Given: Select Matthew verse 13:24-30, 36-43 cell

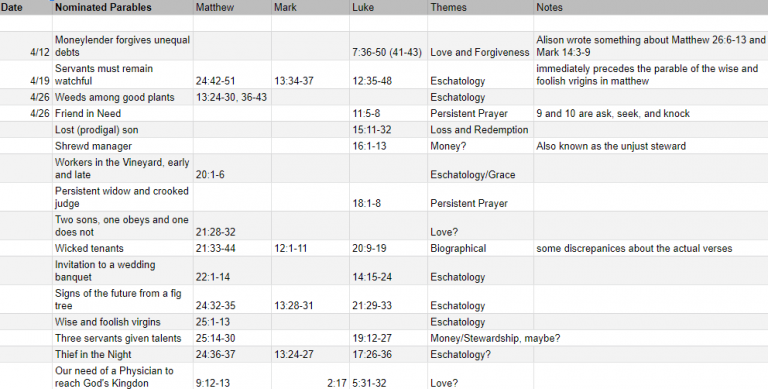Looking at the screenshot, I should click(232, 97).
